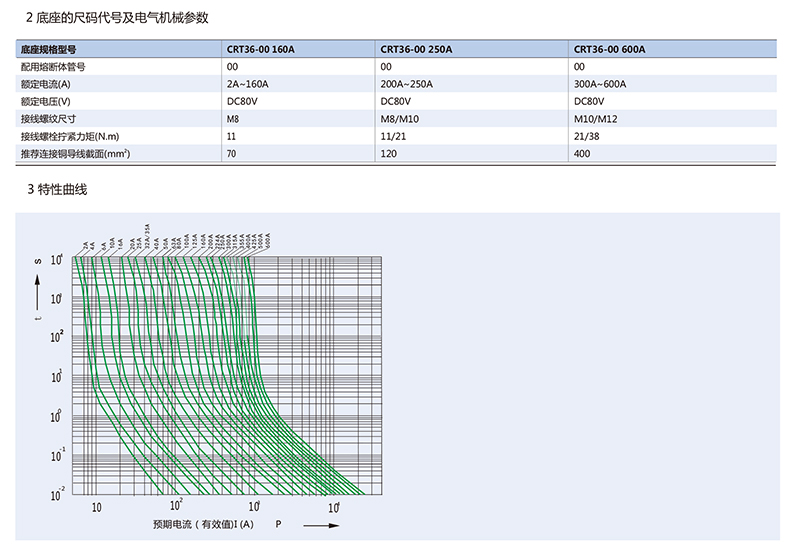Select the CRT36-00 600A column header
The height and width of the screenshot is (549, 790).
(610, 48)
